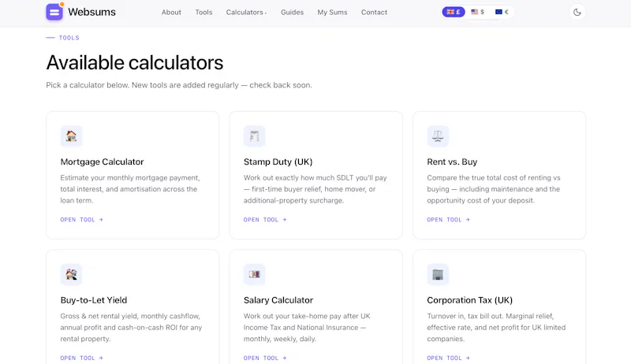Go to Guides
Image resolution: width=631 pixels, height=364 pixels.
[292, 13]
